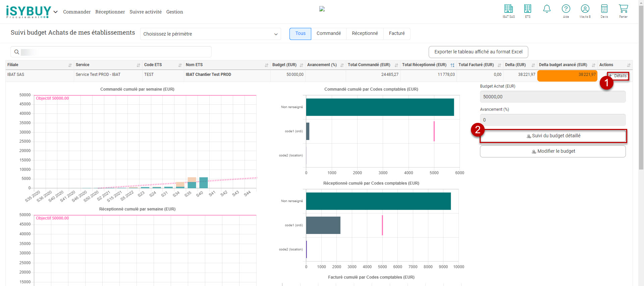Image resolution: width=644 pixels, height=286 pixels.
Task: Open the Suivre activité menu
Action: pos(146,12)
